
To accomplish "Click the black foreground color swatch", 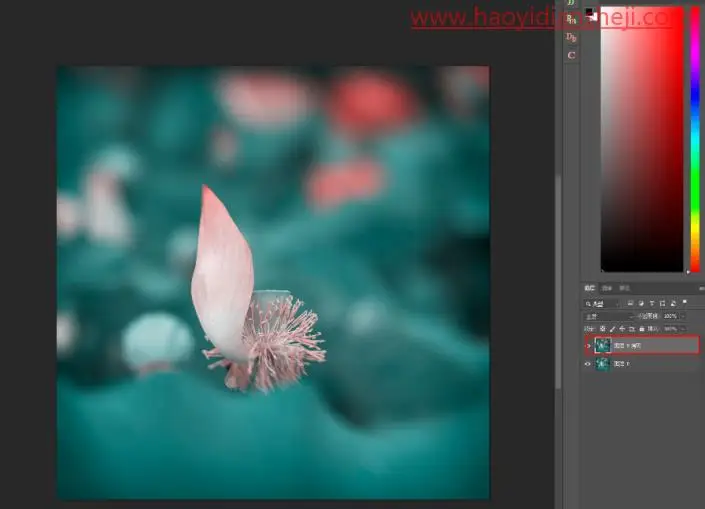I will pyautogui.click(x=589, y=12).
